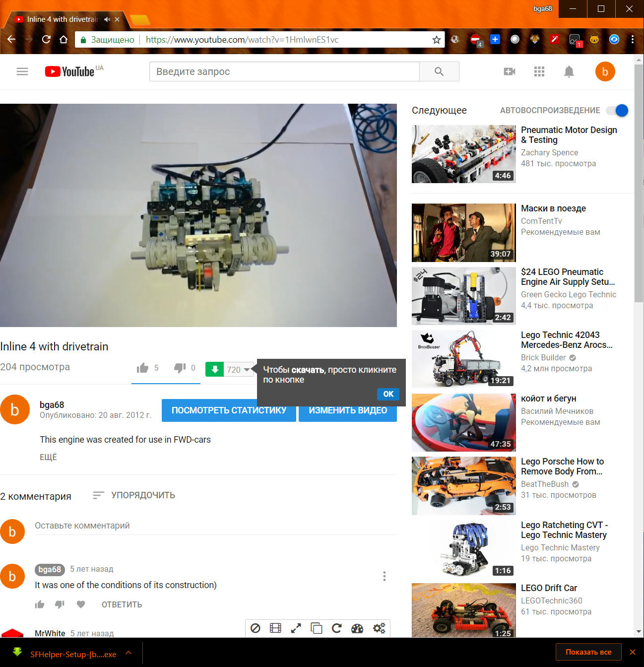Mute the tab via speaker icon
Screen dimensions: 644x667
point(107,19)
